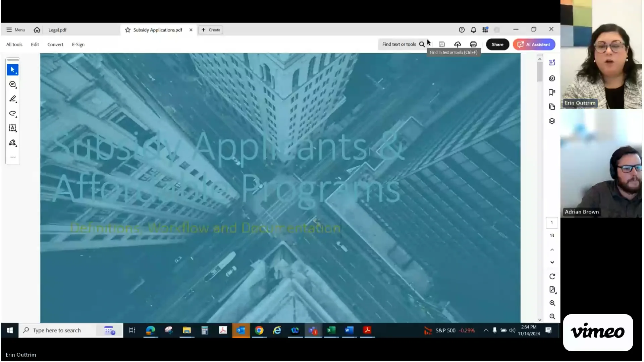This screenshot has width=644, height=362.
Task: Click the add comment tool icon
Action: tap(12, 84)
